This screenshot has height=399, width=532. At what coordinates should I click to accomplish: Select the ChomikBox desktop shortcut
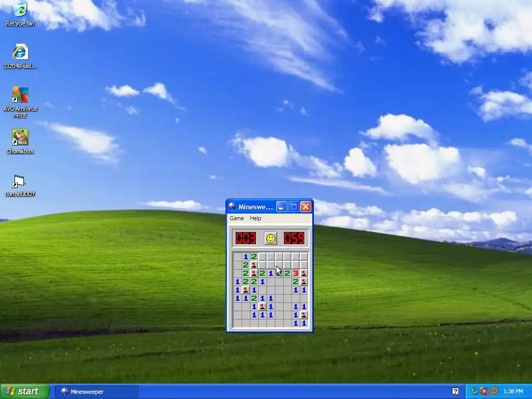point(20,142)
